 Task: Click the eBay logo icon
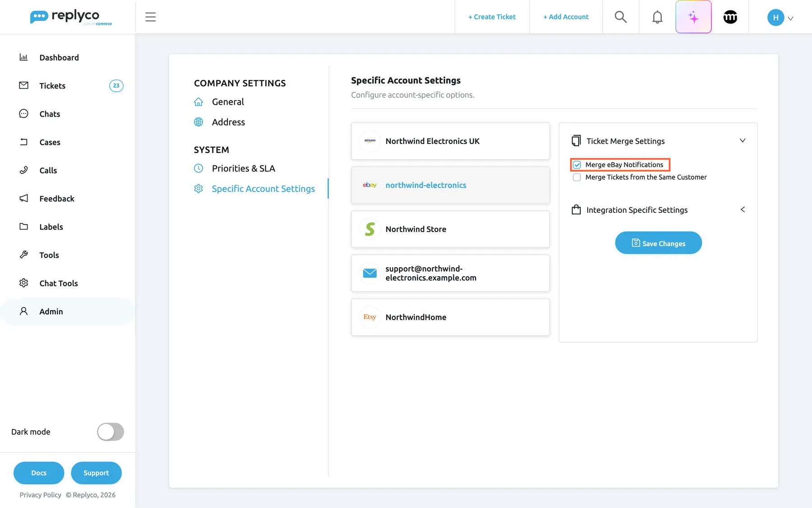click(370, 185)
